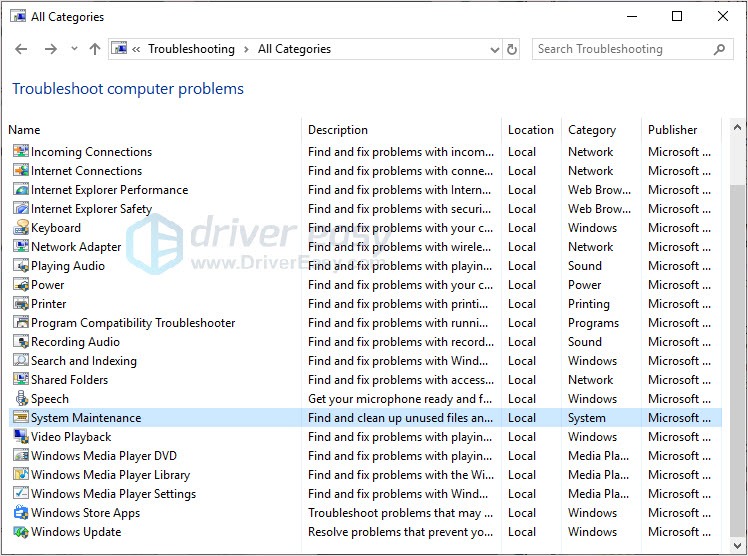Expand the breadcrumb chevron before Troubleshooting
Screen dimensions: 748x556
(137, 49)
